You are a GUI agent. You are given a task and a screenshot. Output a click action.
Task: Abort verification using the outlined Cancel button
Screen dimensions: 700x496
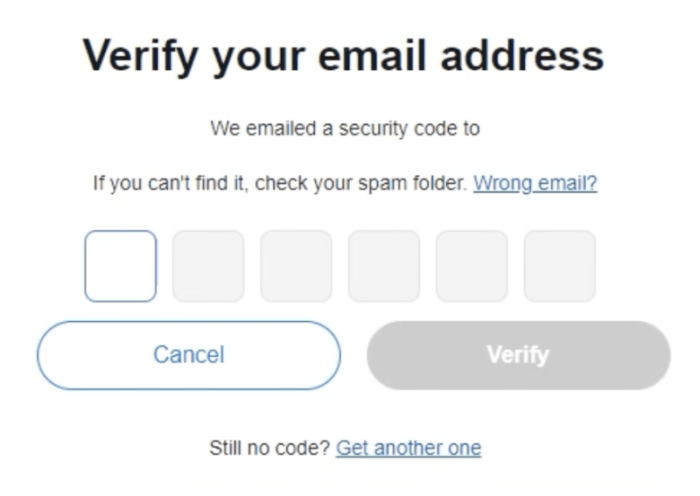[x=189, y=355]
